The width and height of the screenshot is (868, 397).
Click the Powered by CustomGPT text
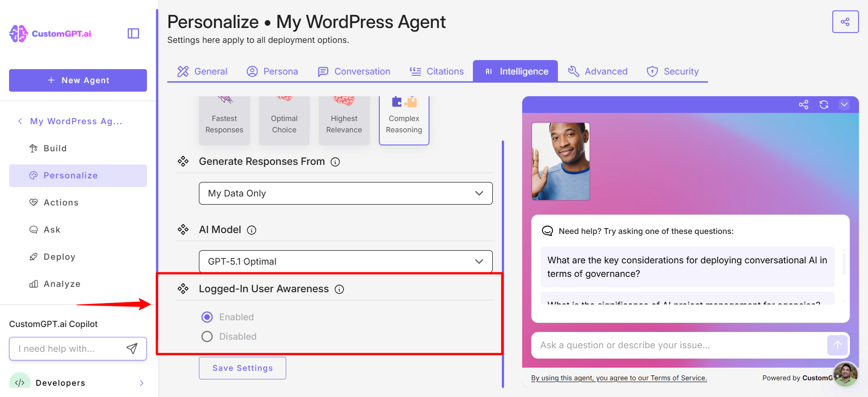point(797,378)
